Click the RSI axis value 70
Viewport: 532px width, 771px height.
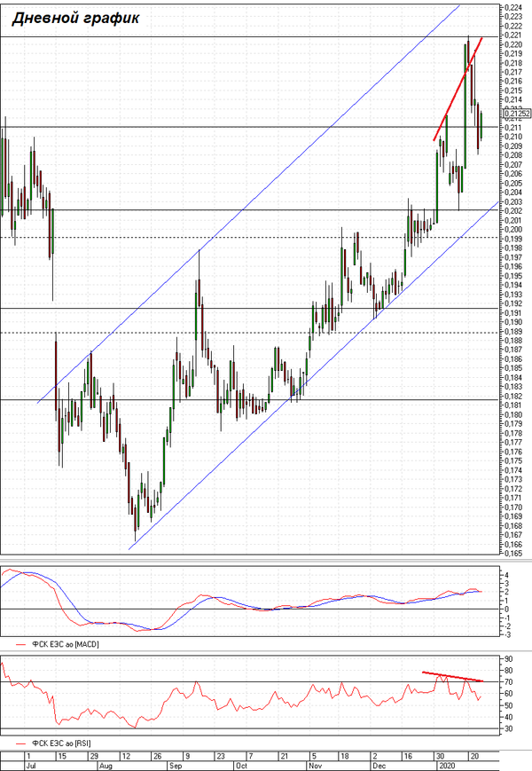[508, 682]
